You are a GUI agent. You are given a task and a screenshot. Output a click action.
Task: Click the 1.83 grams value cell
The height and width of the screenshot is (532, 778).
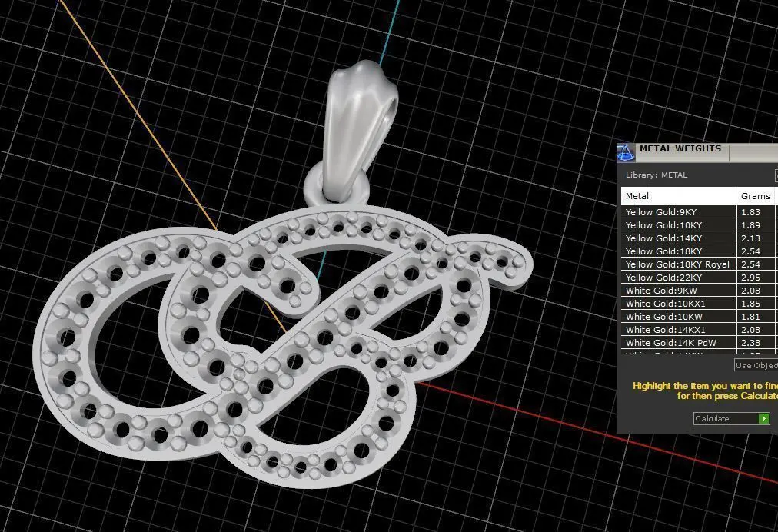pyautogui.click(x=756, y=212)
